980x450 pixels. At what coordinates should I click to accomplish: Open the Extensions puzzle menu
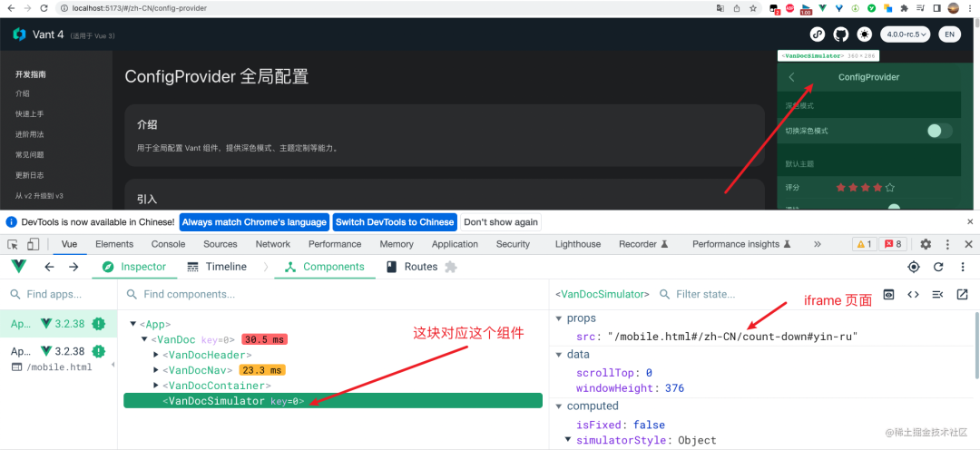pyautogui.click(x=904, y=8)
